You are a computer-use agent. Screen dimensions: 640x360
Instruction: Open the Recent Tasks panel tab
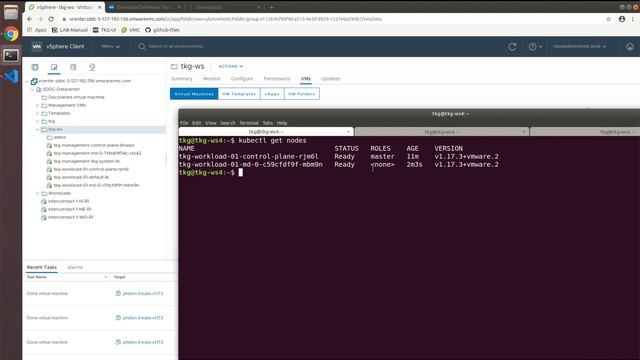[x=42, y=267]
